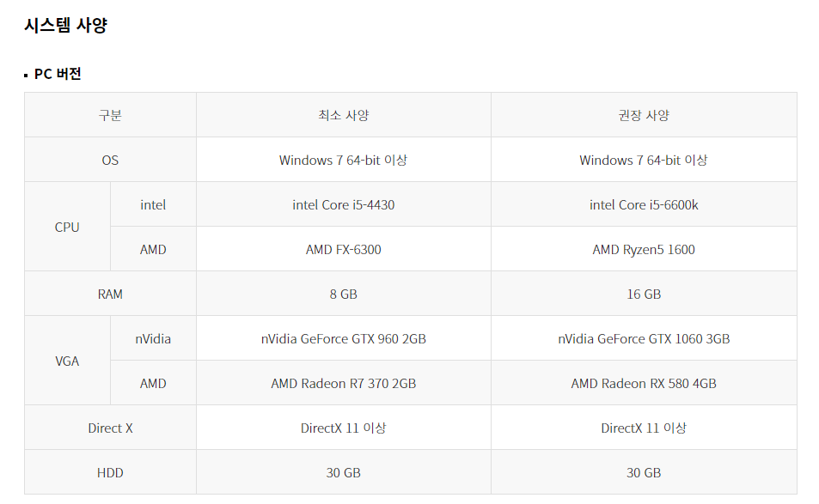Select the CPU row label
Screen dimensions: 819x504
pos(67,227)
